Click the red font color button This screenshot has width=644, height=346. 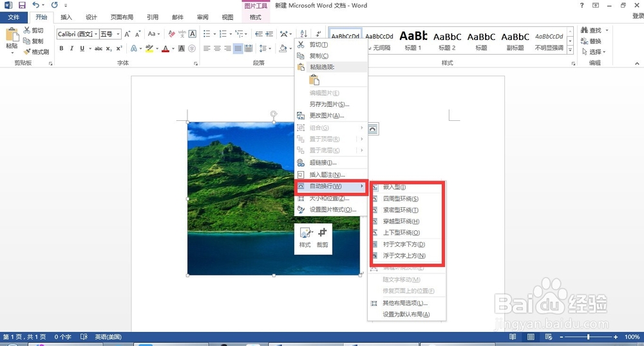click(x=165, y=48)
